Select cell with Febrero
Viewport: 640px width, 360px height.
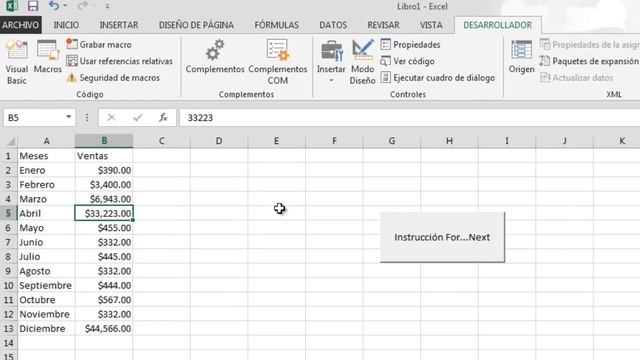[46, 184]
